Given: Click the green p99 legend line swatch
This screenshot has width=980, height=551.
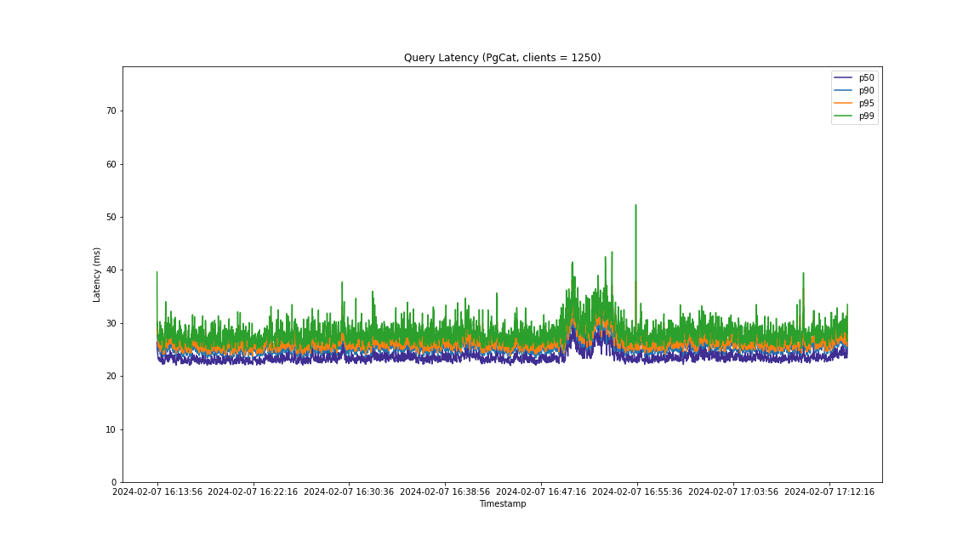Looking at the screenshot, I should click(x=843, y=116).
